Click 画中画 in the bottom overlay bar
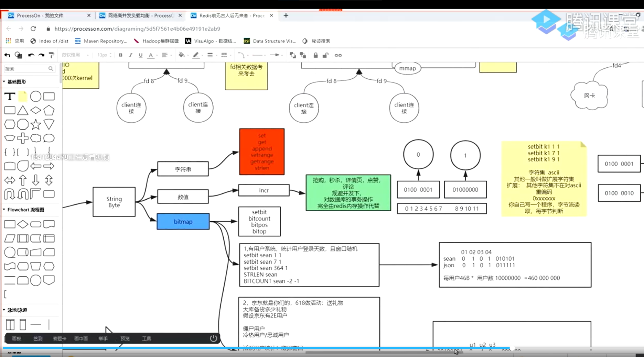Image resolution: width=644 pixels, height=357 pixels. point(81,338)
